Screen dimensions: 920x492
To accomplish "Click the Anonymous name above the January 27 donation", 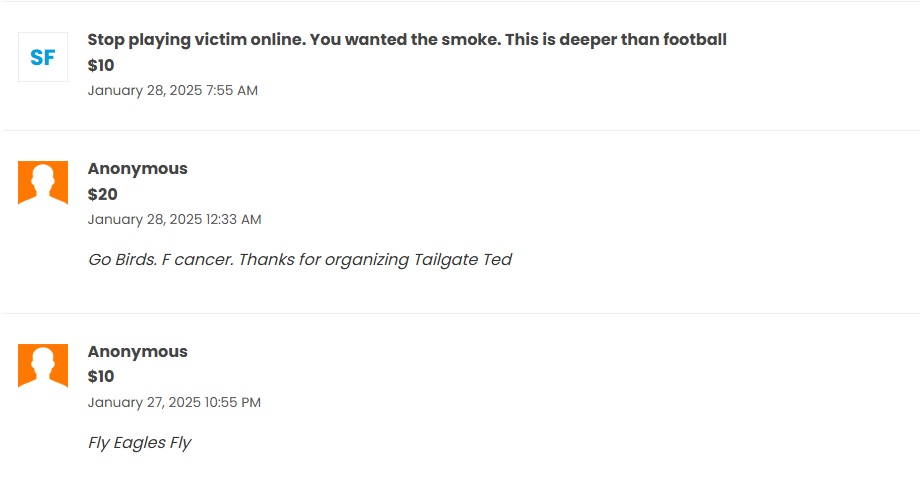I will [x=137, y=352].
